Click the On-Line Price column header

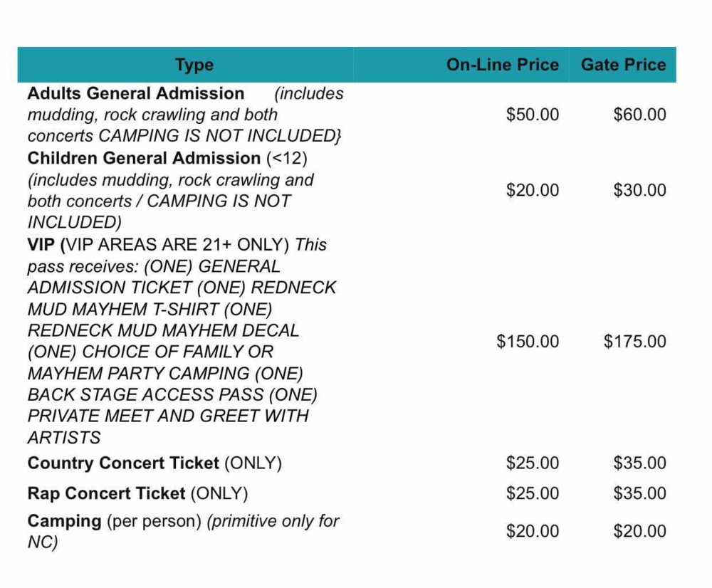pyautogui.click(x=502, y=65)
